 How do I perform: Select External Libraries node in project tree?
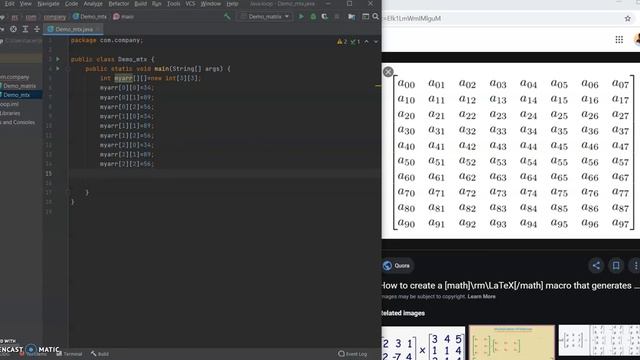click(x=10, y=113)
